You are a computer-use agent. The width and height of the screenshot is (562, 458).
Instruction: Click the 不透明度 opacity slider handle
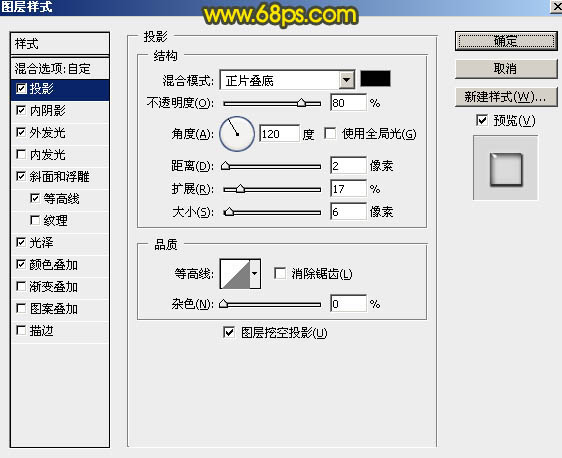[301, 103]
